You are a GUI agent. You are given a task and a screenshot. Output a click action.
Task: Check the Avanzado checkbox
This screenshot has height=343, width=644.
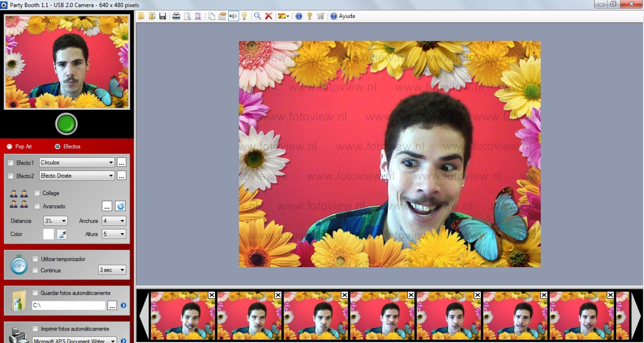[37, 206]
